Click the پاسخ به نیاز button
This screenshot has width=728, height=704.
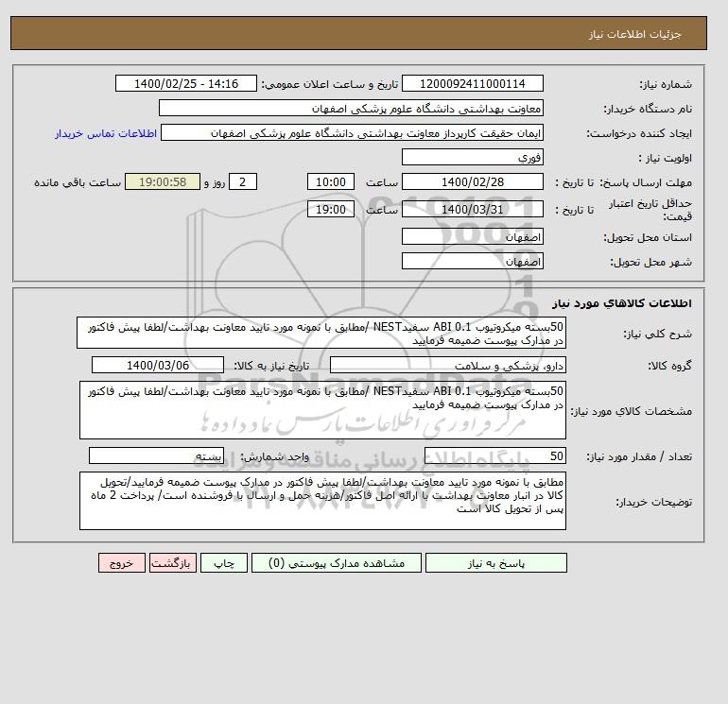coord(495,563)
